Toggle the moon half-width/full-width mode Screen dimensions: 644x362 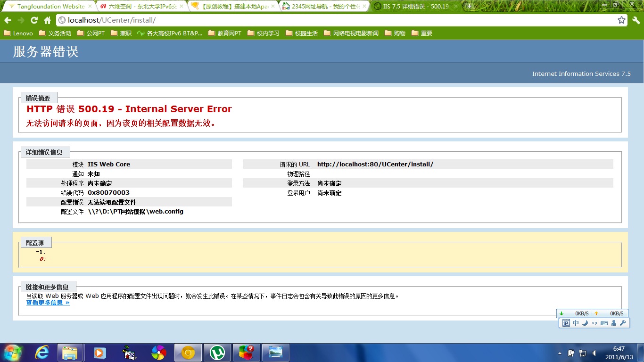coord(585,323)
